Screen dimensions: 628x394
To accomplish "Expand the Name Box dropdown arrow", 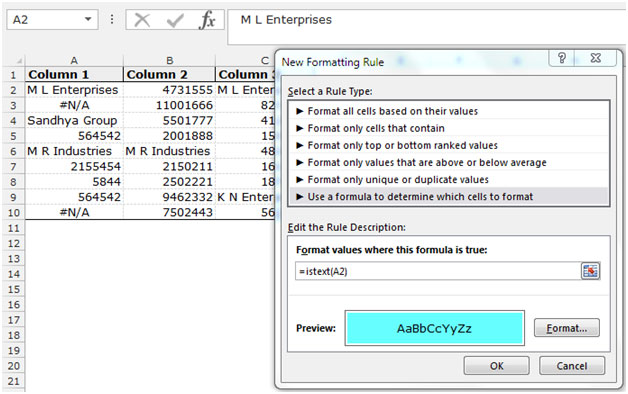I will click(88, 19).
